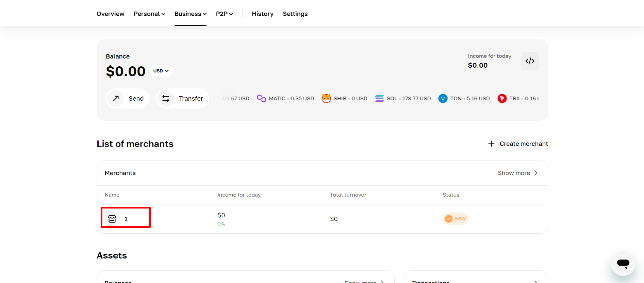The width and height of the screenshot is (644, 283).
Task: Click the Send arrow icon
Action: 116,98
